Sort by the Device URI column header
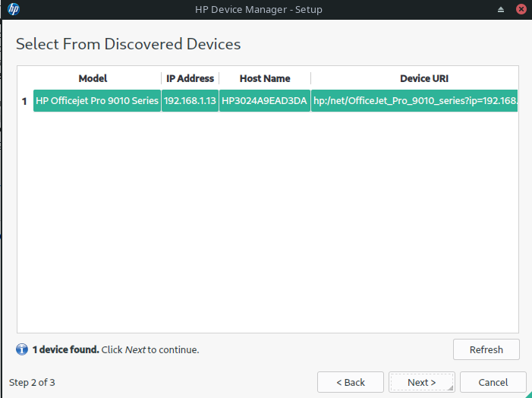This screenshot has width=532, height=398. click(x=424, y=78)
